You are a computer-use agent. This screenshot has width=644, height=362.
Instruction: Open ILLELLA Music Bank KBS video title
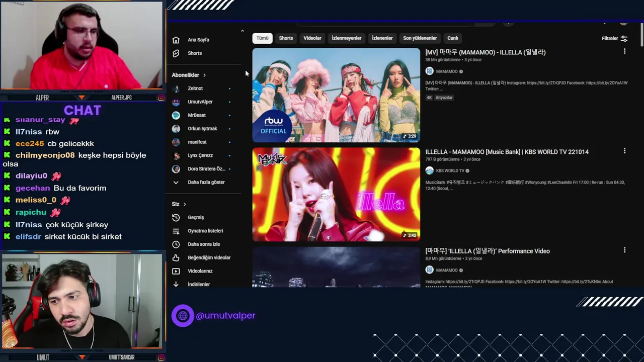click(507, 152)
